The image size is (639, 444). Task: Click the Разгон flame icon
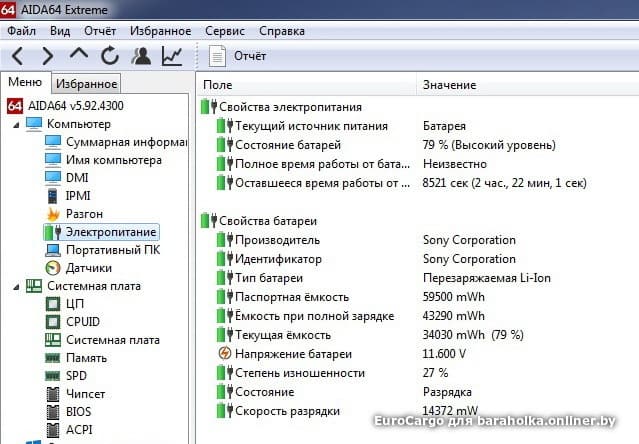(53, 214)
